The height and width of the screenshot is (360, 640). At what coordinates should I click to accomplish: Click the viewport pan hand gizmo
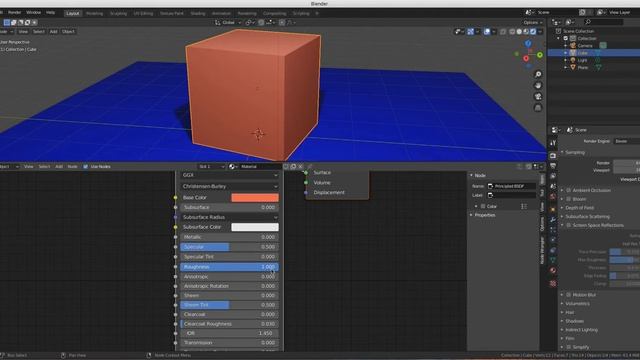(538, 85)
